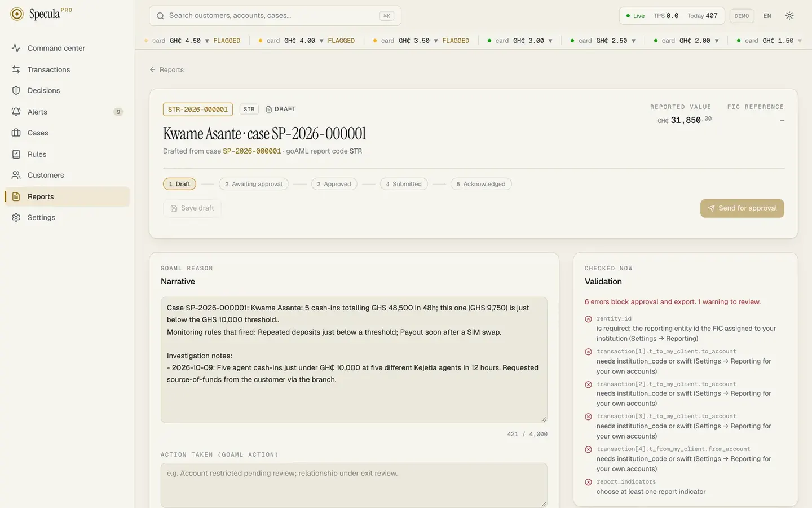Click the Alerts count badge 9
This screenshot has height=508, width=812.
(118, 112)
